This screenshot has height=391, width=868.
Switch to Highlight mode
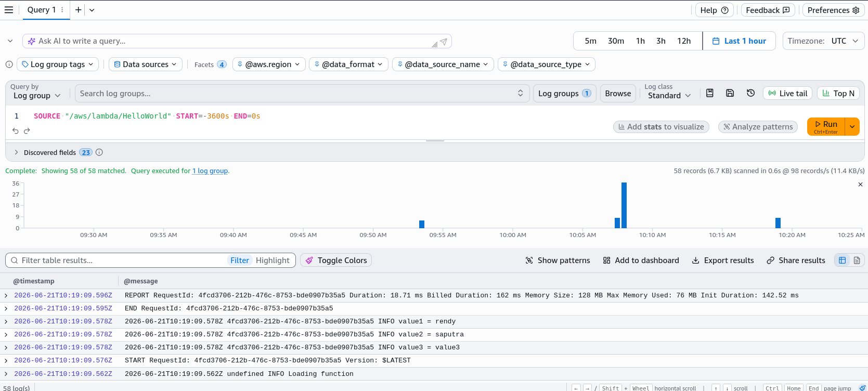pyautogui.click(x=273, y=260)
